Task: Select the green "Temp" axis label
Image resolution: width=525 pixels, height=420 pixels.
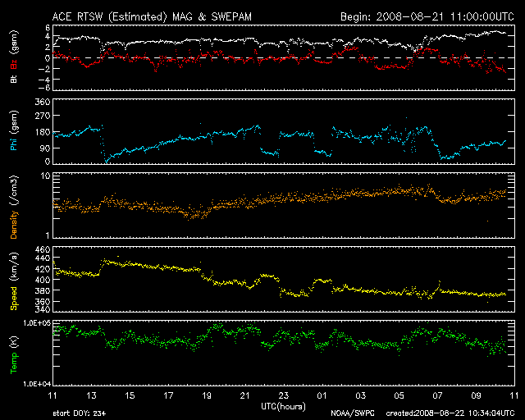Action: pyautogui.click(x=14, y=363)
